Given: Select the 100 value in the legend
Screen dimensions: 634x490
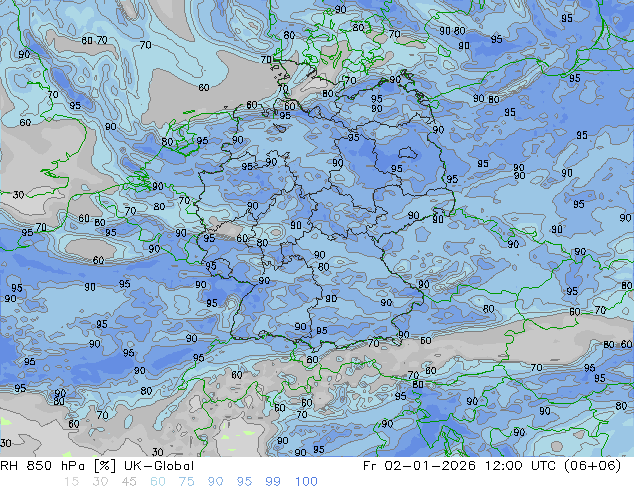Looking at the screenshot, I should coord(306,482).
